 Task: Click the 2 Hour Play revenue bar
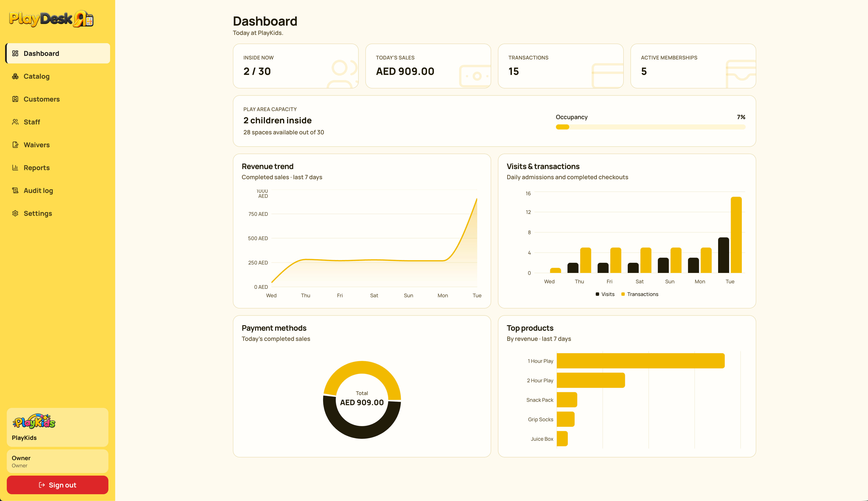[590, 380]
